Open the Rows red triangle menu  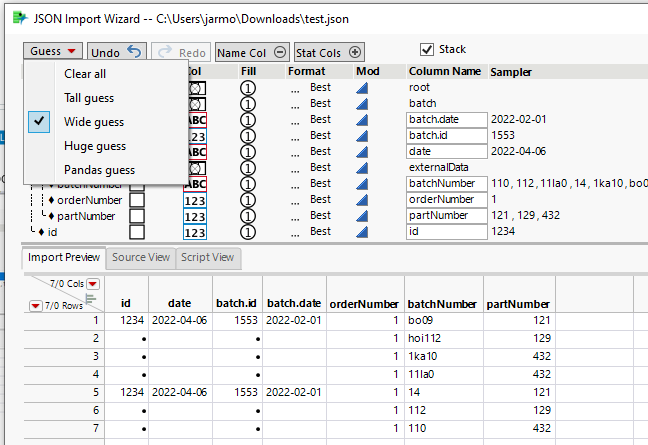pos(36,306)
